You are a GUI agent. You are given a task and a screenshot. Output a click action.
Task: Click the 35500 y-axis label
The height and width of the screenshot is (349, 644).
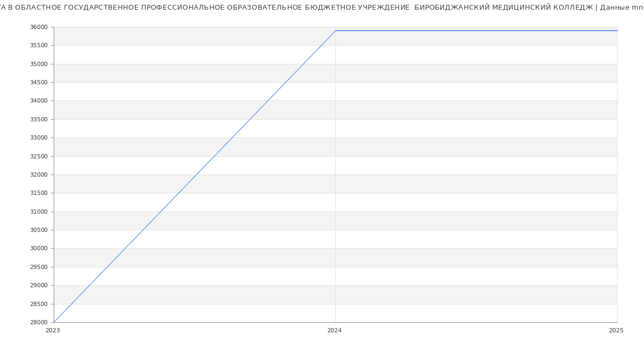coord(39,45)
